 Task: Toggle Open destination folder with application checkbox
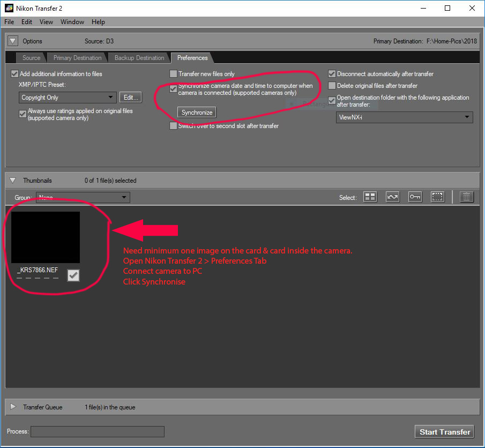tap(332, 101)
